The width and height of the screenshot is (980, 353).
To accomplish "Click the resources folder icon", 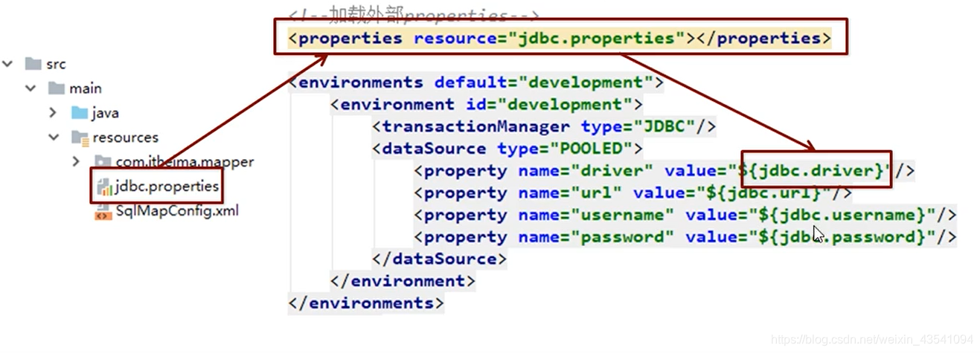I will [80, 137].
